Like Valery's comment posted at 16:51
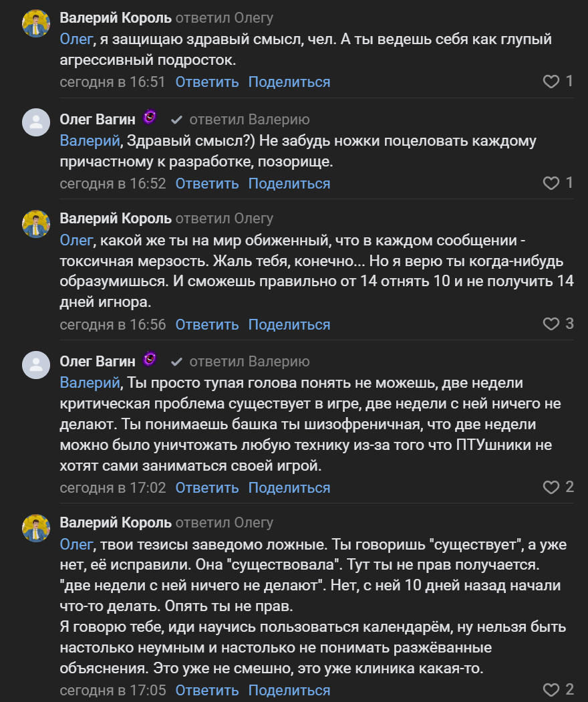The image size is (588, 702). (x=551, y=82)
